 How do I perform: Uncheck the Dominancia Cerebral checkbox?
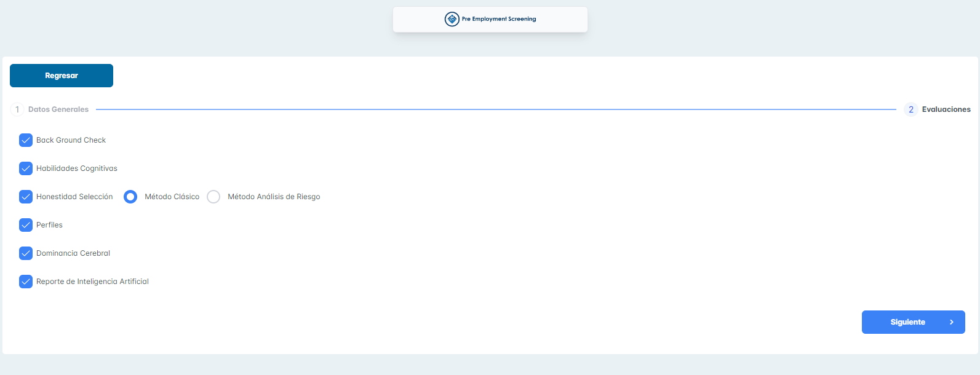26,253
